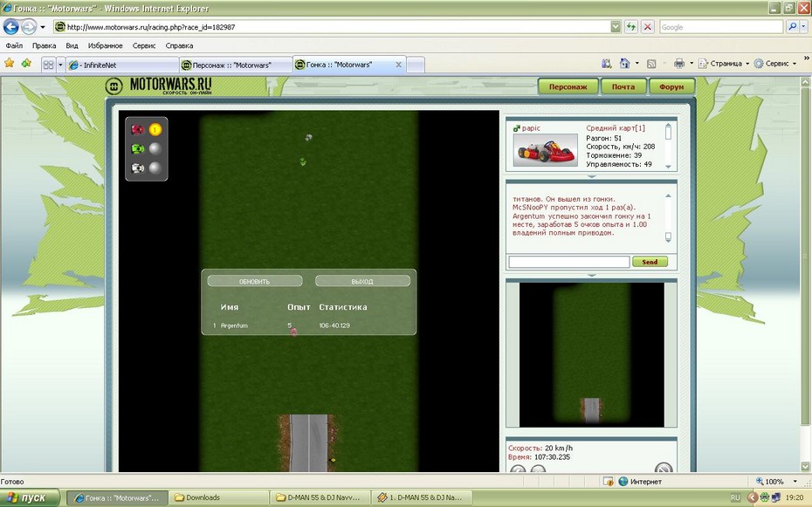Open Favorites Center via the yellow star
The width and height of the screenshot is (812, 507).
[10, 63]
